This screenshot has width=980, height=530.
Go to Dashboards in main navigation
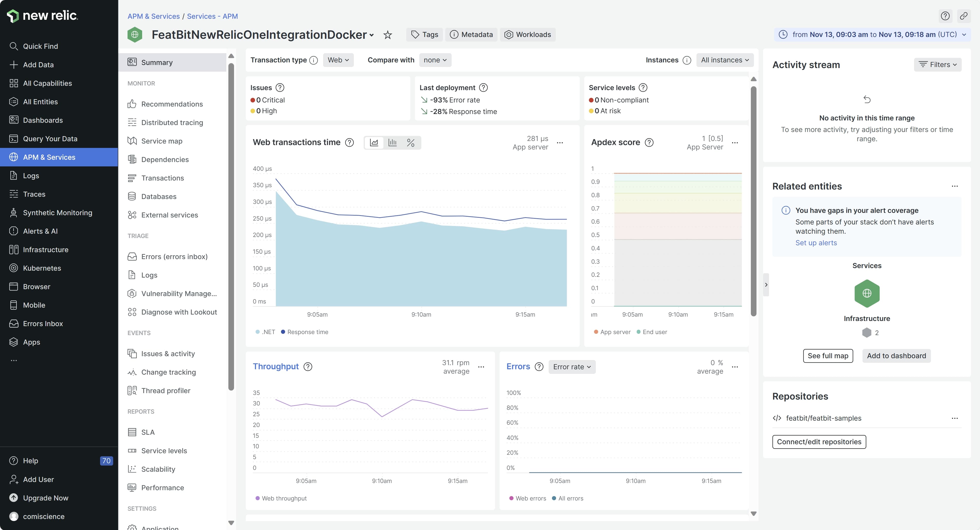(43, 120)
